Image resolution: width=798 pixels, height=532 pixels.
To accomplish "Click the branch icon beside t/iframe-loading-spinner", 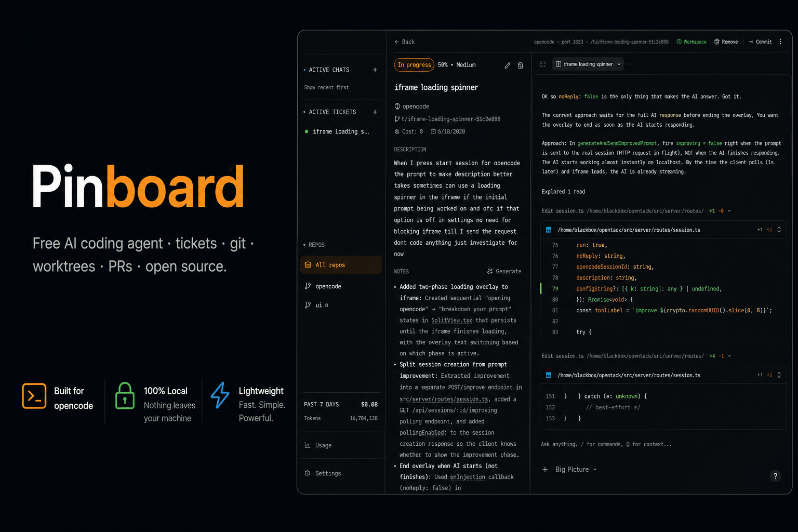I will 397,119.
